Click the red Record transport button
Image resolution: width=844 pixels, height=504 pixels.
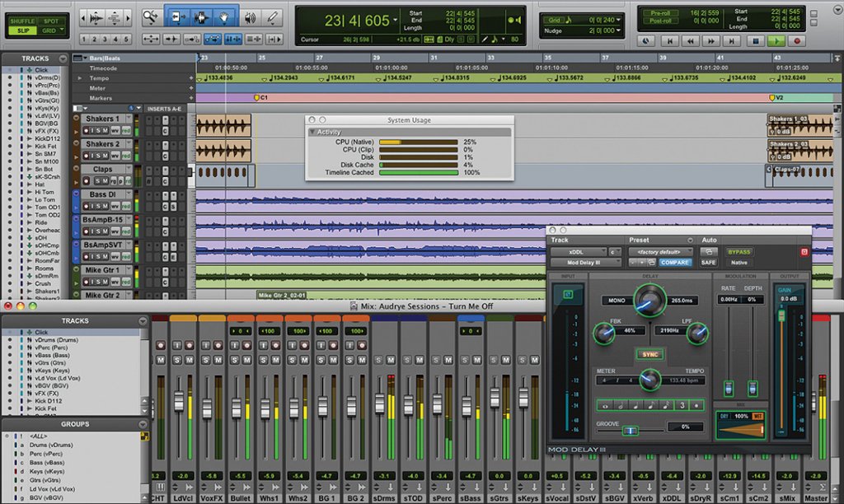tap(796, 40)
